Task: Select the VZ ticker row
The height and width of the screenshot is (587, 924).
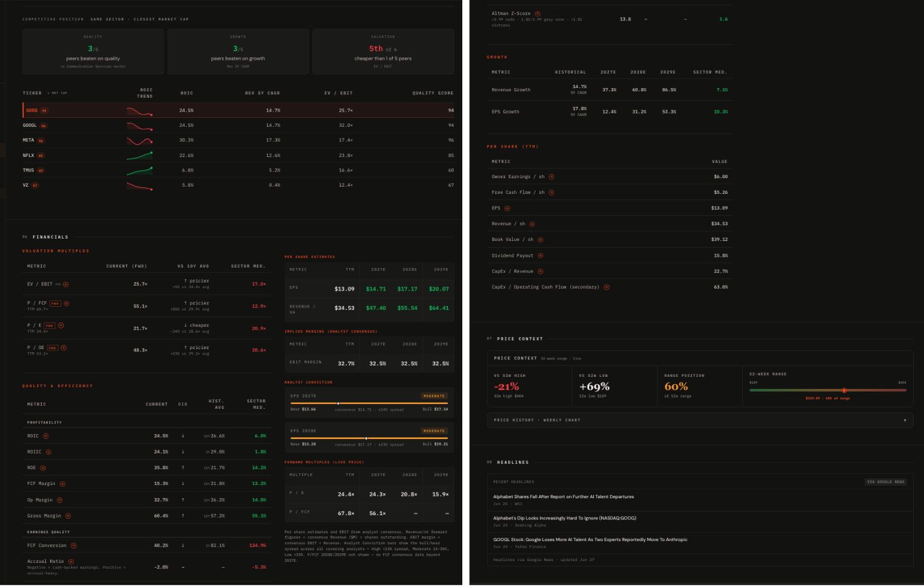Action: (x=238, y=185)
